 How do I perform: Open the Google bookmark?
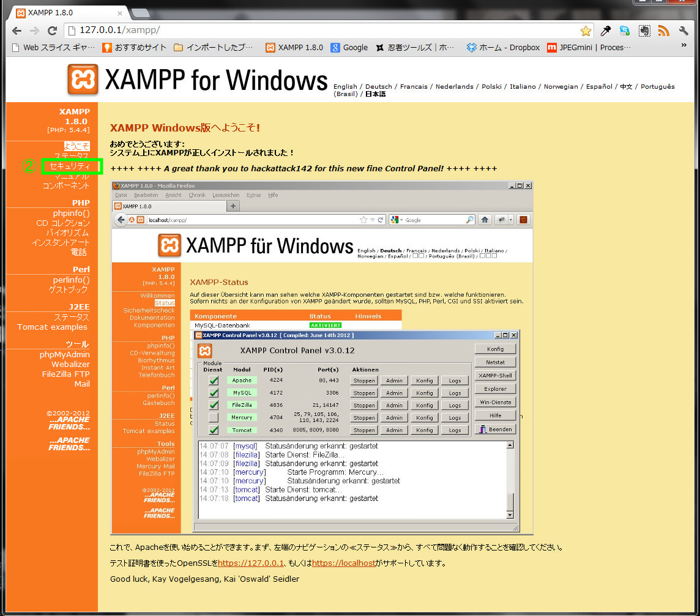[x=349, y=47]
